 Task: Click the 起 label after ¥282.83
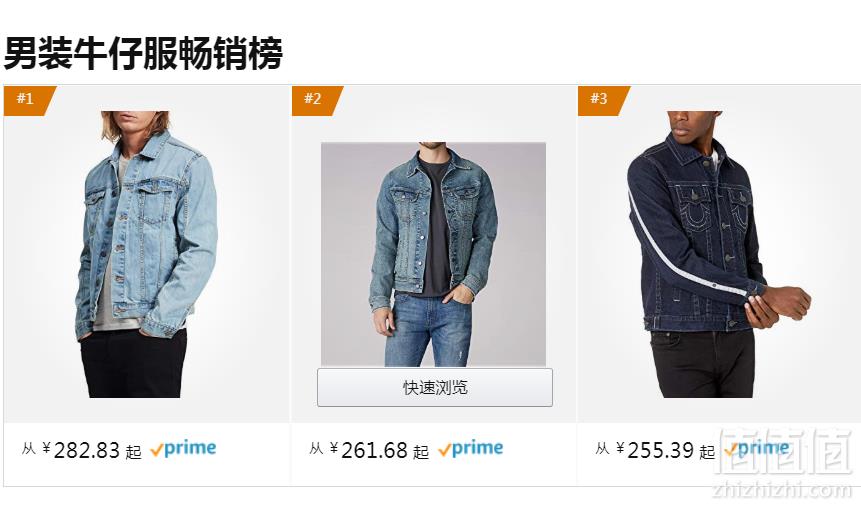point(133,452)
